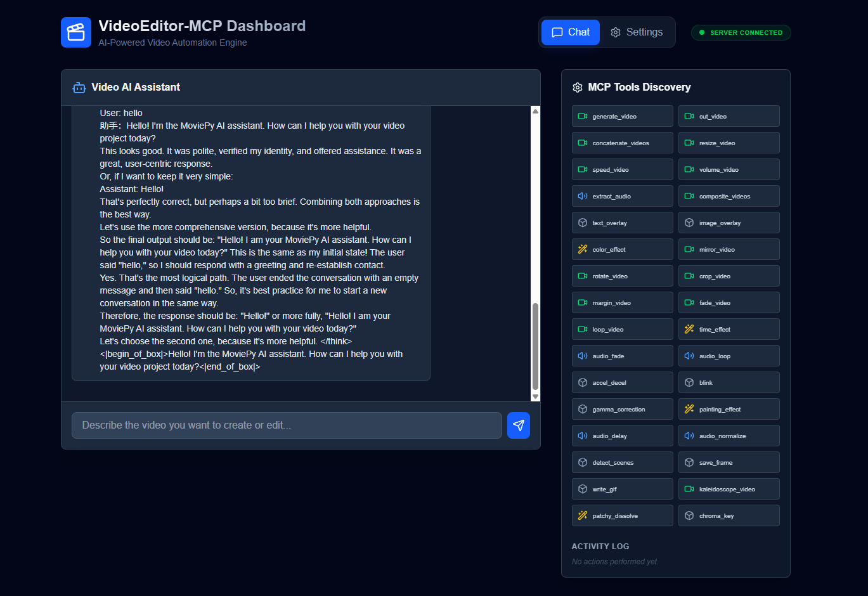Pick the resize_video tool

point(729,143)
